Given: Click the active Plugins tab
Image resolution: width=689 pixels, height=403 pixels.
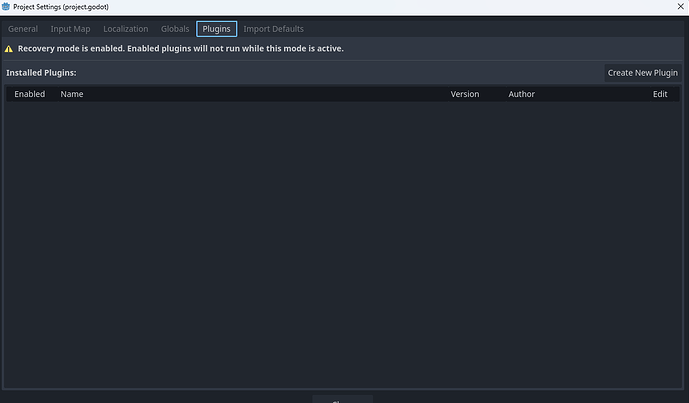Looking at the screenshot, I should [x=216, y=29].
